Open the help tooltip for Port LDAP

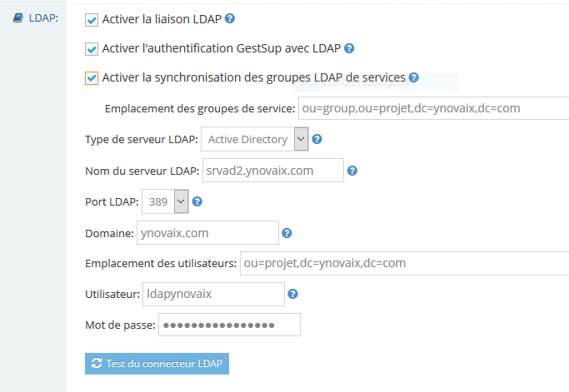(x=197, y=201)
